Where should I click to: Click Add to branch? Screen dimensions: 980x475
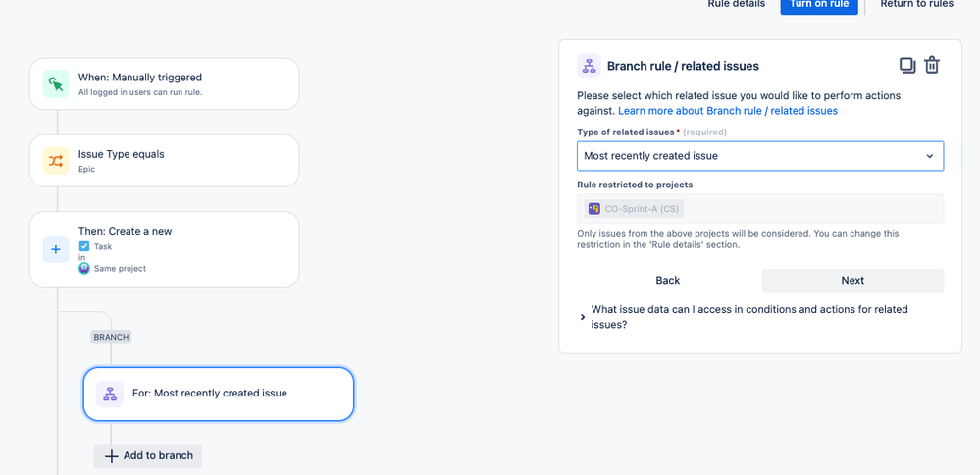(148, 456)
